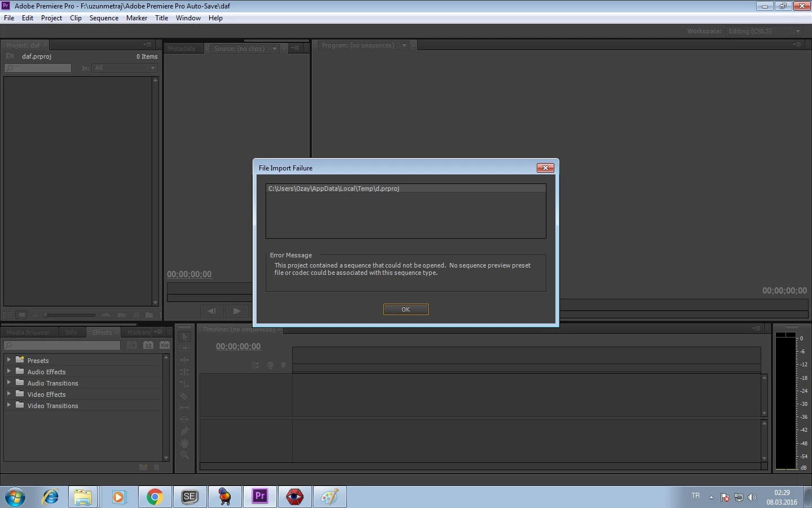Screen dimensions: 812x508
Task: Click the volume icon in system tray
Action: (752, 497)
